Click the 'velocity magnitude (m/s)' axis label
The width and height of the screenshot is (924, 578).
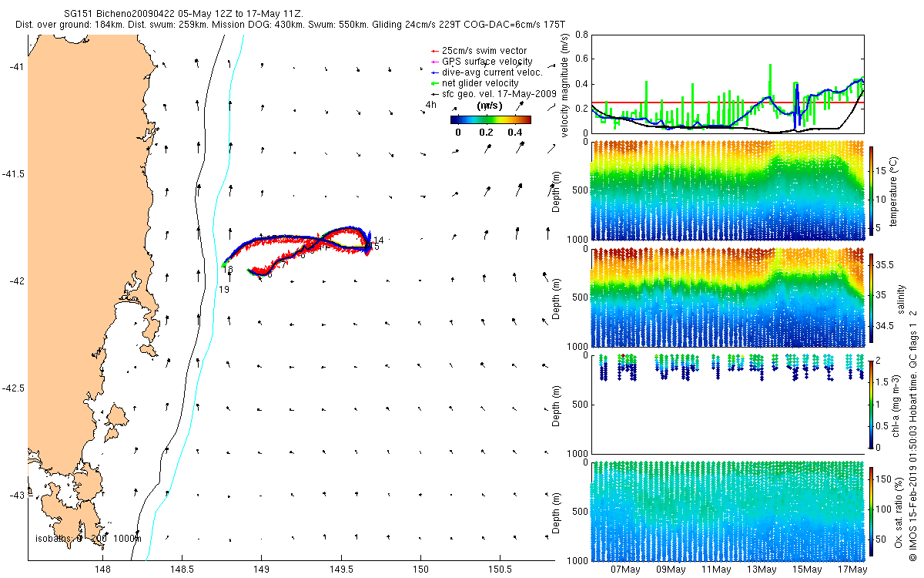tap(564, 85)
